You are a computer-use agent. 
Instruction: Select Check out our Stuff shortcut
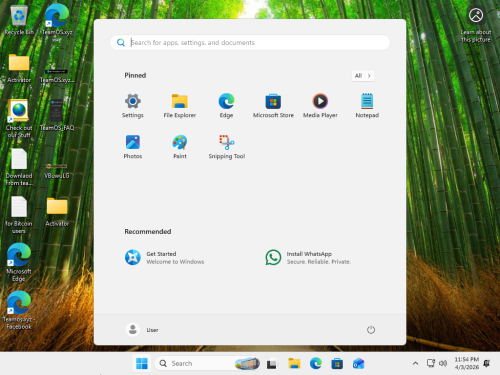19,119
